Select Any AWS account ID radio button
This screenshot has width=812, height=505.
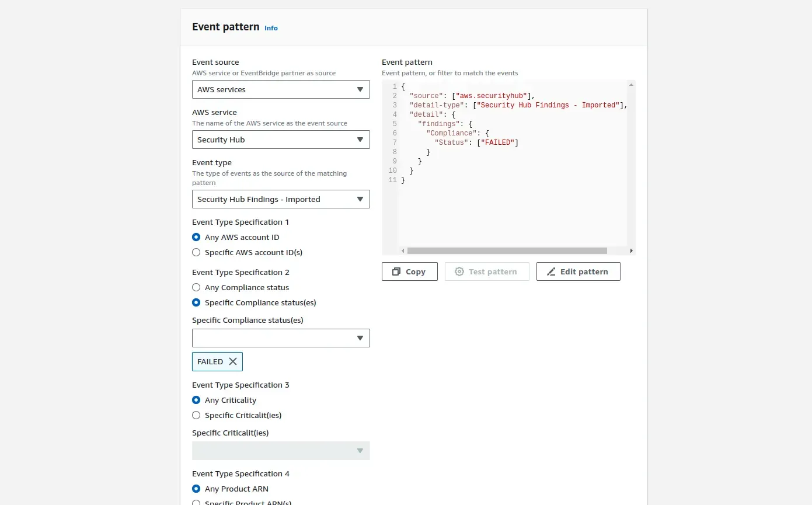click(x=196, y=237)
